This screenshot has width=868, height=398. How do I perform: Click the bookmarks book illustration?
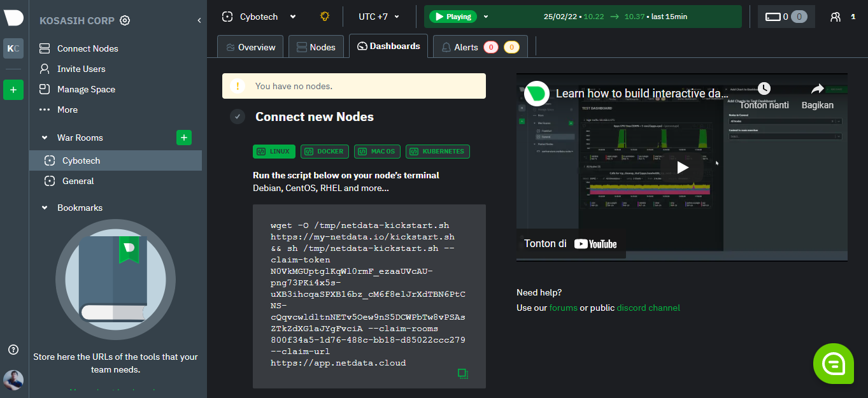(115, 279)
